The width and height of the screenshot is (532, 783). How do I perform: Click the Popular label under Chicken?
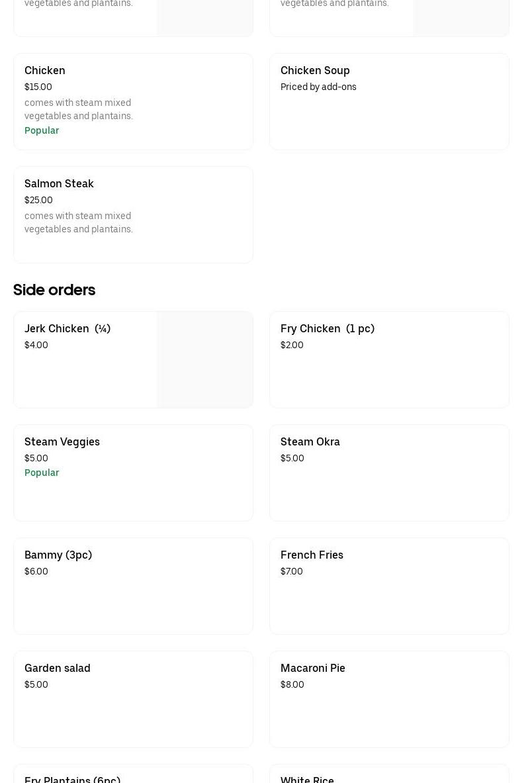pyautogui.click(x=42, y=130)
